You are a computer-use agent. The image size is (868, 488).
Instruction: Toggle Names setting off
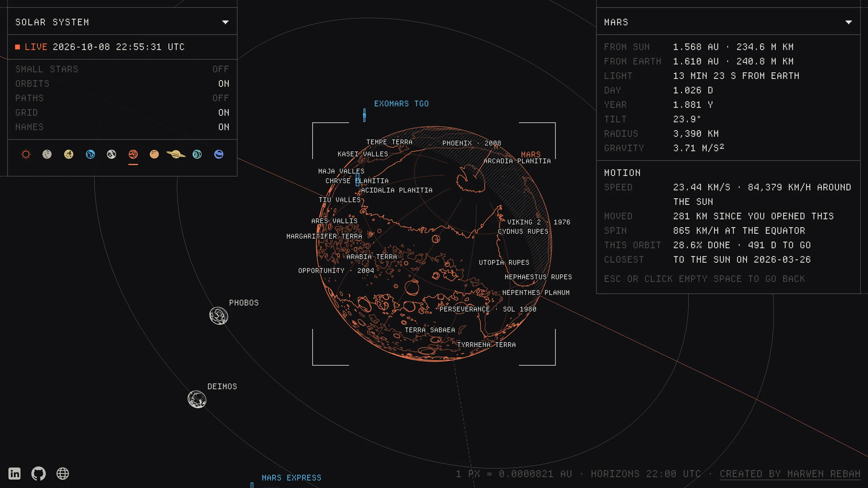pos(122,127)
